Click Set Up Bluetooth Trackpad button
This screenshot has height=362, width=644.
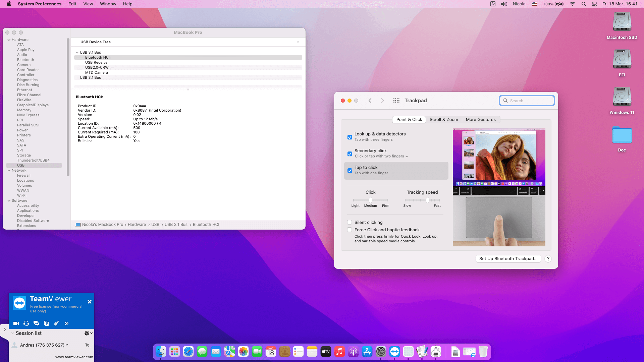[508, 259]
